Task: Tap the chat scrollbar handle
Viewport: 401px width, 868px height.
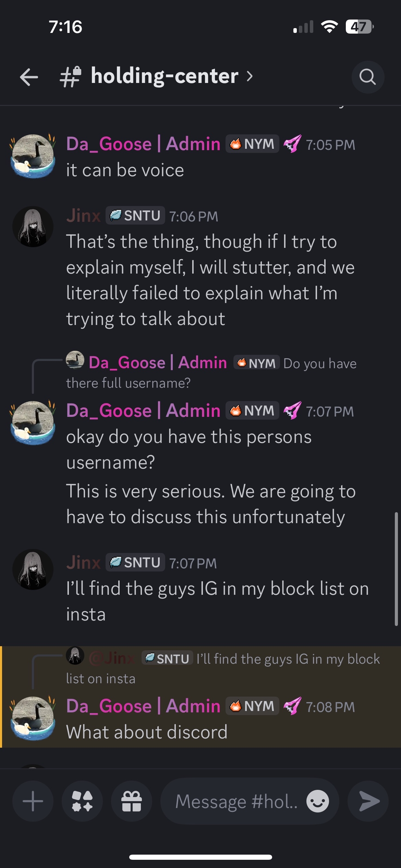Action: (396, 569)
